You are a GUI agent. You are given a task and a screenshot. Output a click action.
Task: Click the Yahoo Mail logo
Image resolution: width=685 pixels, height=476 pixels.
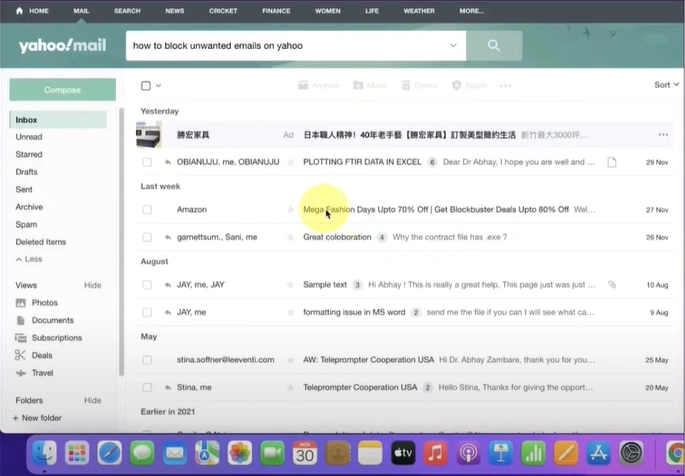tap(62, 45)
